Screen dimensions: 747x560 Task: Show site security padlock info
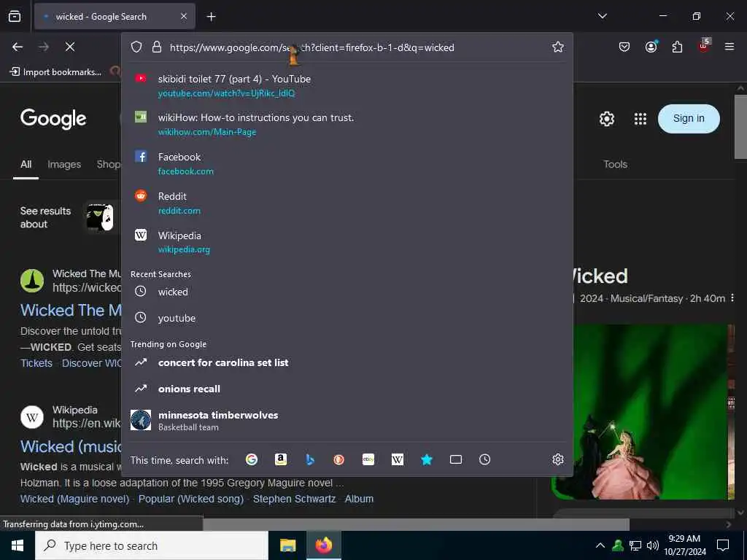(157, 47)
